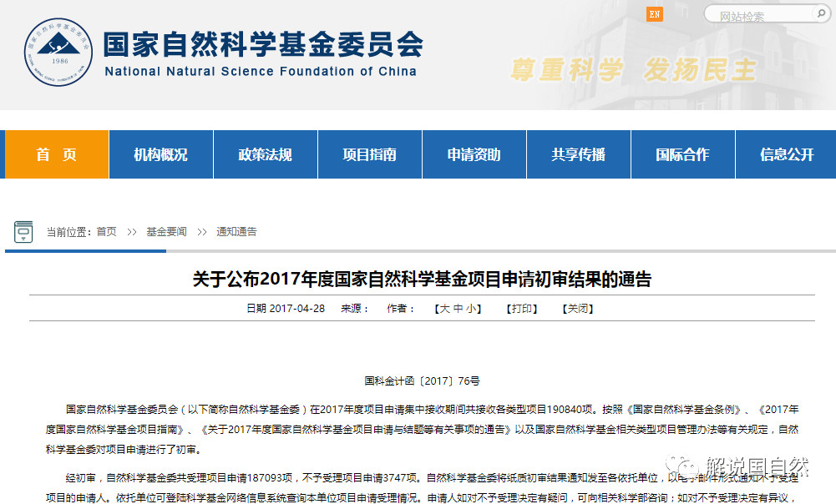The height and width of the screenshot is (504, 836).
Task: Open the 通知通告 breadcrumb link
Action: tap(236, 232)
